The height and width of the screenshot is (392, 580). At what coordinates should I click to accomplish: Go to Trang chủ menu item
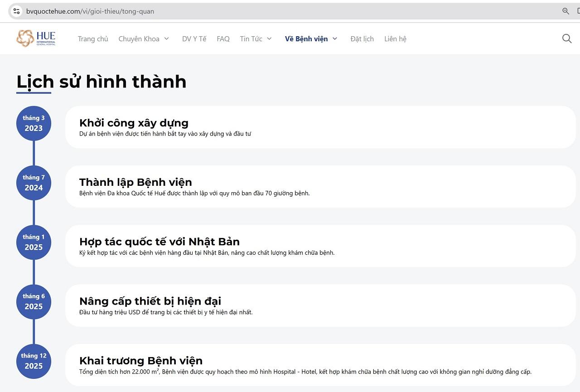pyautogui.click(x=93, y=39)
